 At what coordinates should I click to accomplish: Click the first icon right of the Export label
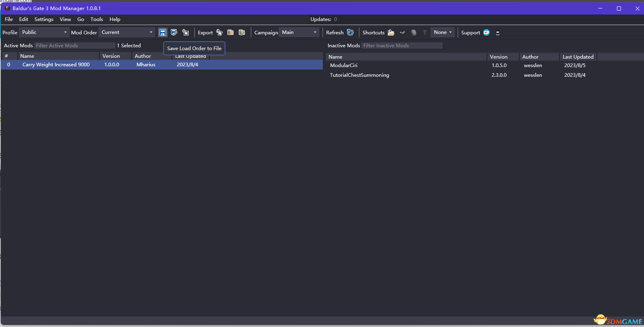[219, 32]
